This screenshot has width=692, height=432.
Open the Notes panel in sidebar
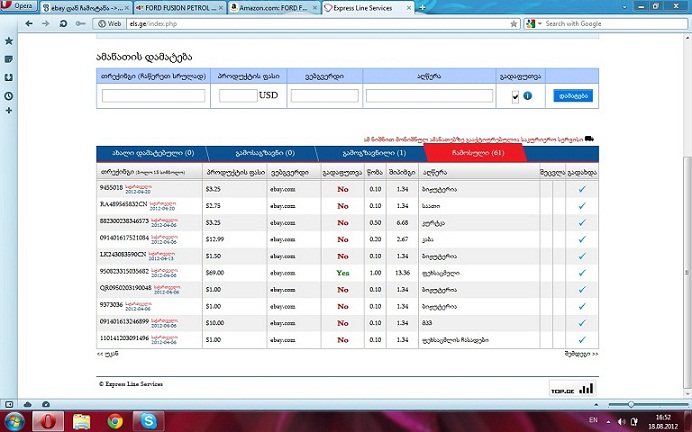coord(9,59)
